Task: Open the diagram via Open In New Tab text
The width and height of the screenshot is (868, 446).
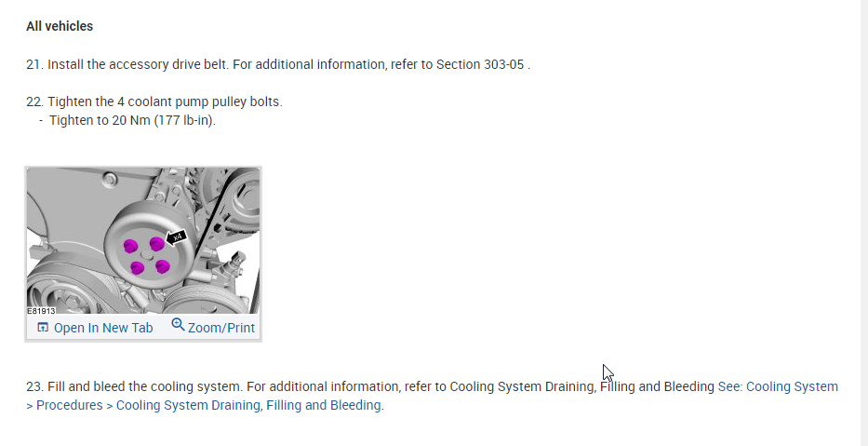Action: (x=103, y=328)
